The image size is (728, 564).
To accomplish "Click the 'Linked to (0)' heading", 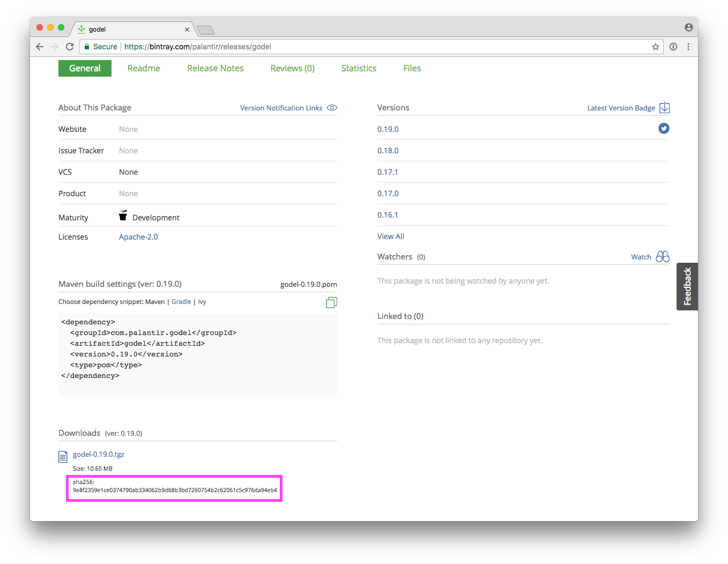I will click(400, 316).
